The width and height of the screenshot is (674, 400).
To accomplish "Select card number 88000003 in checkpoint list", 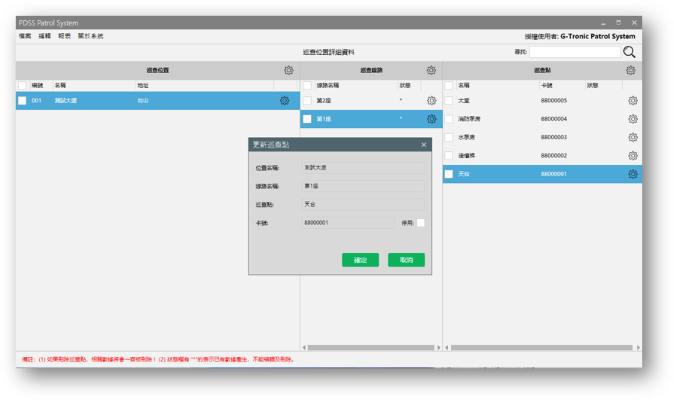I will tap(554, 137).
